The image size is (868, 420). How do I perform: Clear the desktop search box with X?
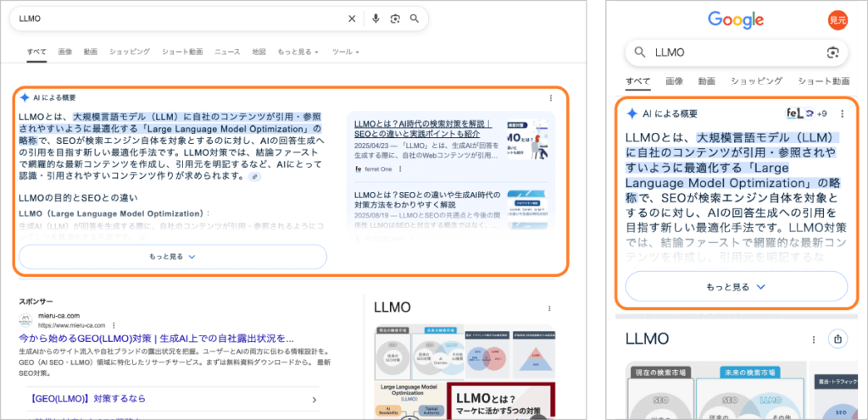pos(352,19)
